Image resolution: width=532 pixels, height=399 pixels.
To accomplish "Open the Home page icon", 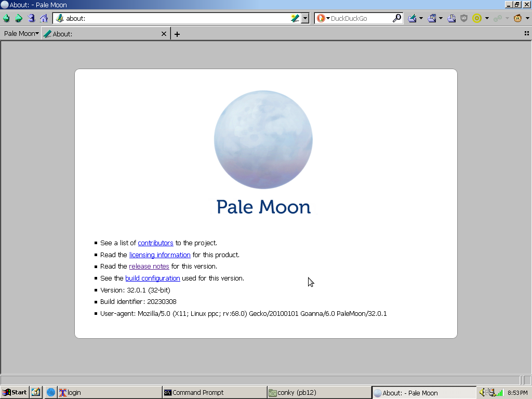I will click(x=44, y=18).
